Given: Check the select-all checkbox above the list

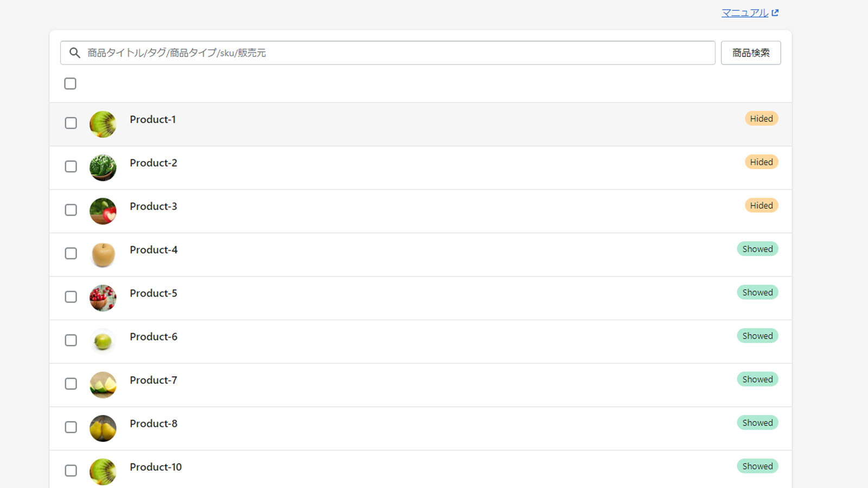Looking at the screenshot, I should pos(71,84).
